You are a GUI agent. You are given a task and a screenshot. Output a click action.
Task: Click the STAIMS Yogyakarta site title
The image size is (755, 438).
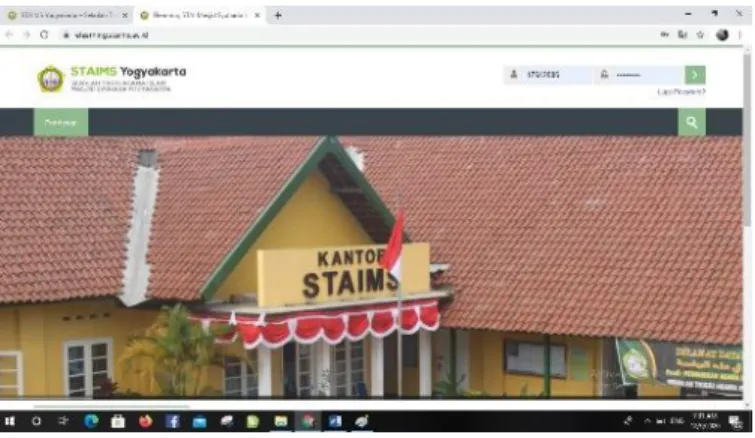pyautogui.click(x=128, y=72)
